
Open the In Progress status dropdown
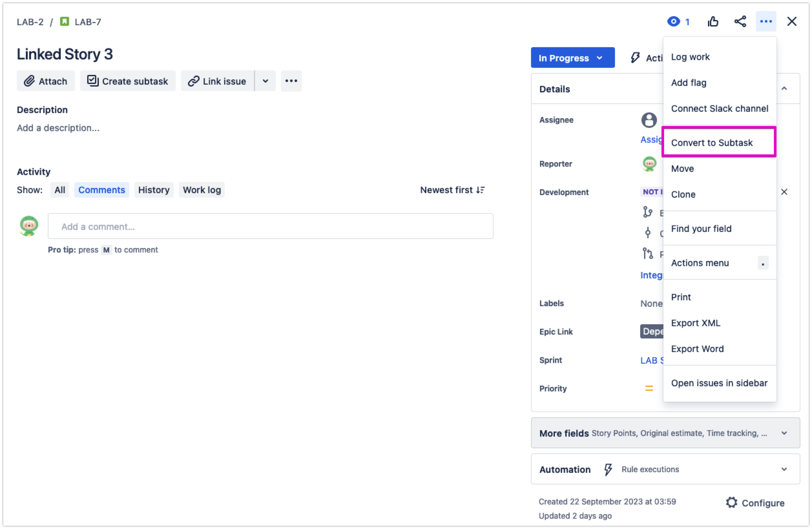[572, 57]
